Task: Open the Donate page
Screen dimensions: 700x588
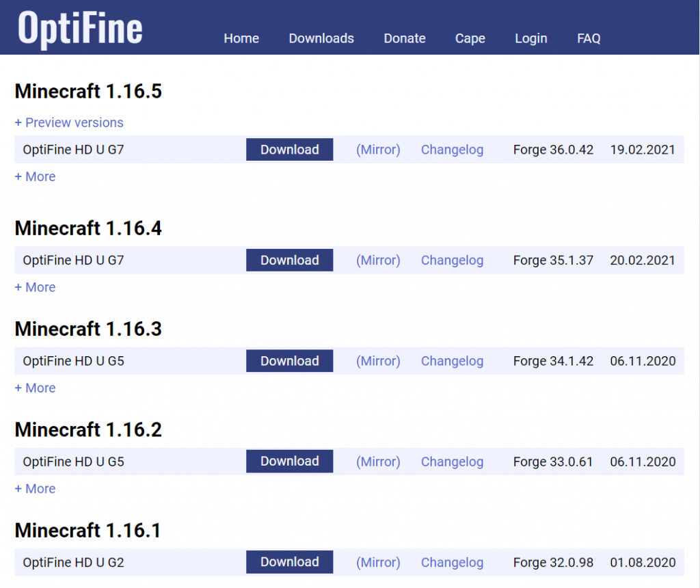Action: point(405,38)
